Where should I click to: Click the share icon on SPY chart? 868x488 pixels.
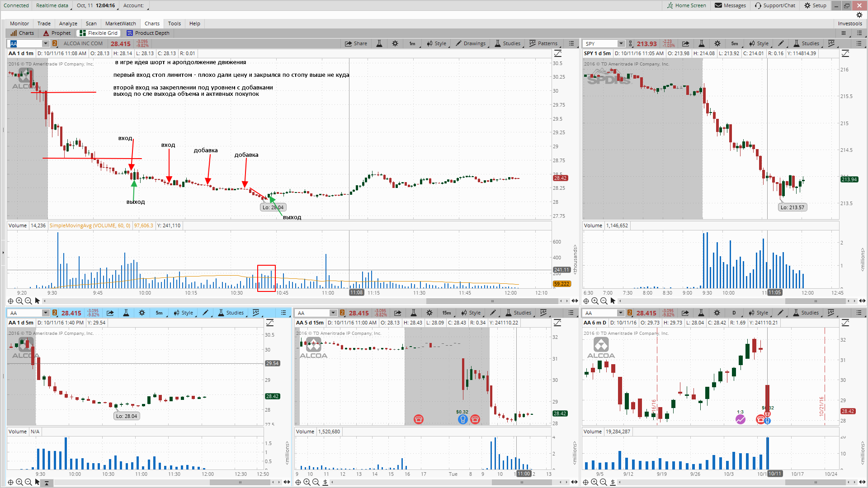[x=685, y=43]
